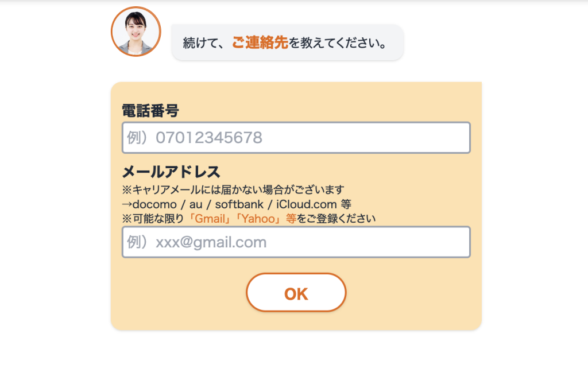The width and height of the screenshot is (588, 376).
Task: Click the operator avatar photo
Action: click(x=136, y=32)
